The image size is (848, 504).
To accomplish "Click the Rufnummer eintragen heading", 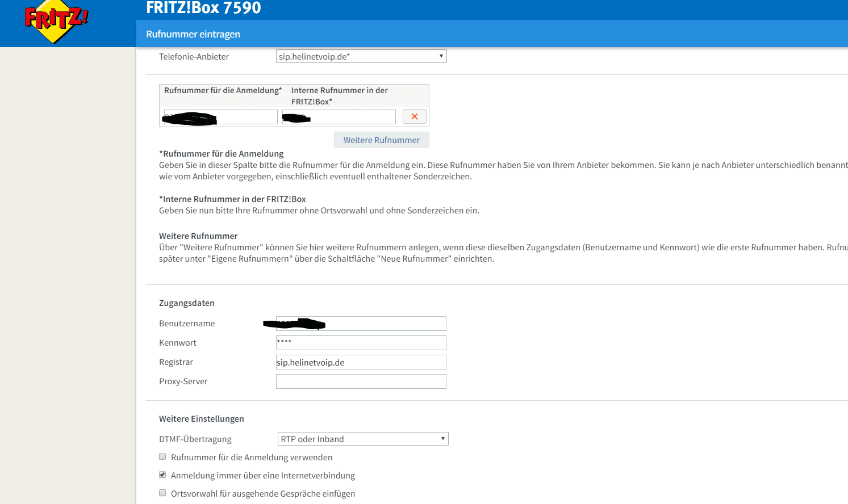I will 193,34.
